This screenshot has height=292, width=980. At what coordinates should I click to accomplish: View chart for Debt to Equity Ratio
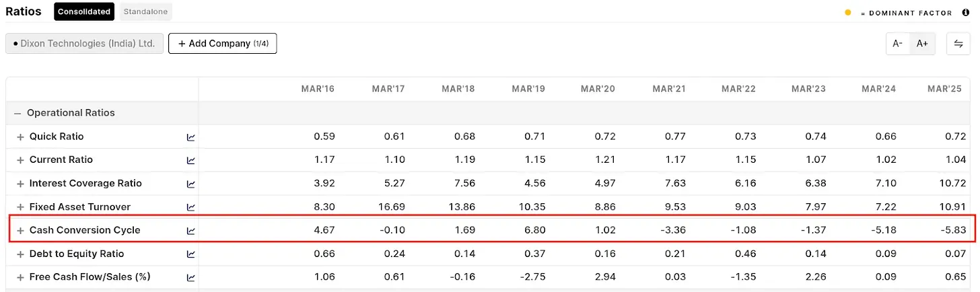tap(191, 254)
